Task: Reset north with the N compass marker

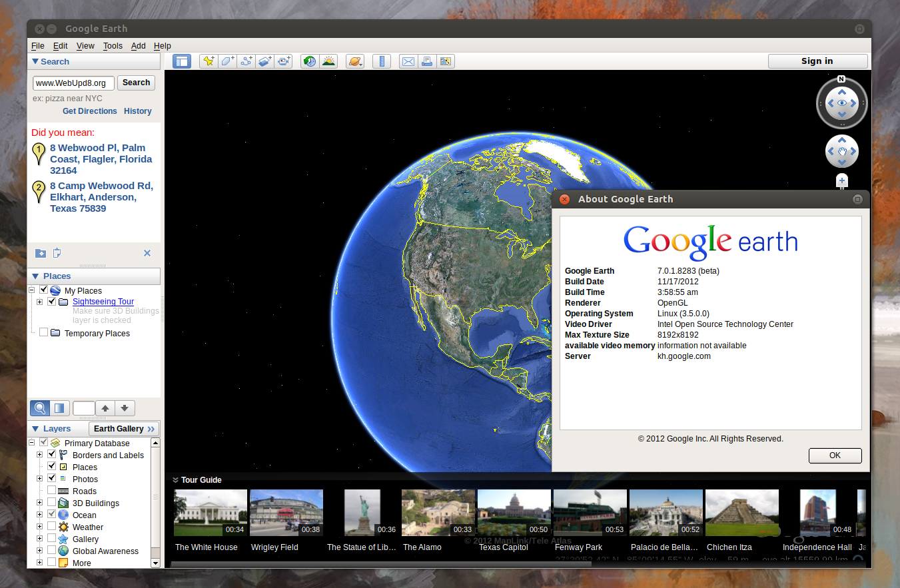Action: click(841, 79)
